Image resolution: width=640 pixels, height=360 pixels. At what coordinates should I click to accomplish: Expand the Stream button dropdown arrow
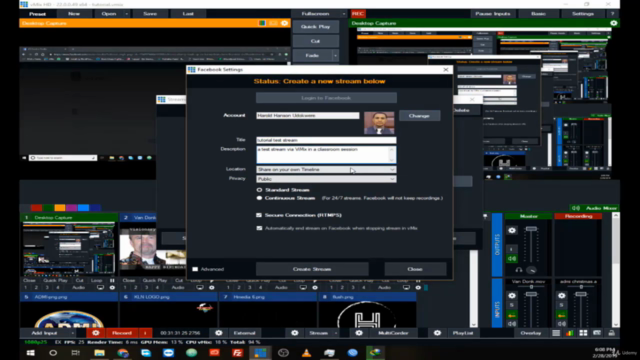click(336, 333)
